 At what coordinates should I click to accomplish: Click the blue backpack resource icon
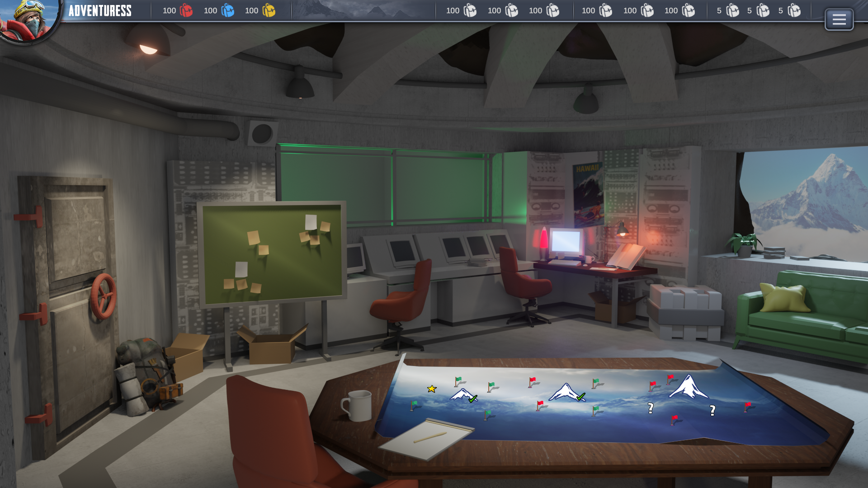[227, 10]
